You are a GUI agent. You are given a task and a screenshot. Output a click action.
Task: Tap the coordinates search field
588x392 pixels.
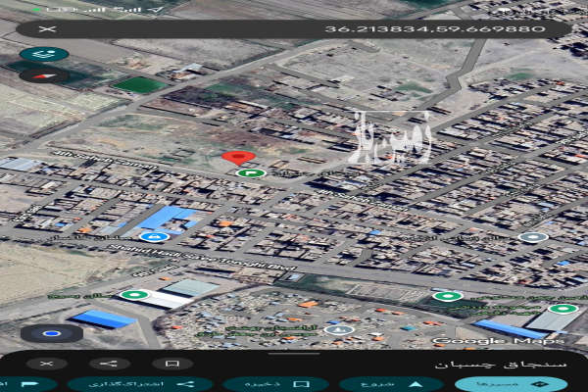294,29
